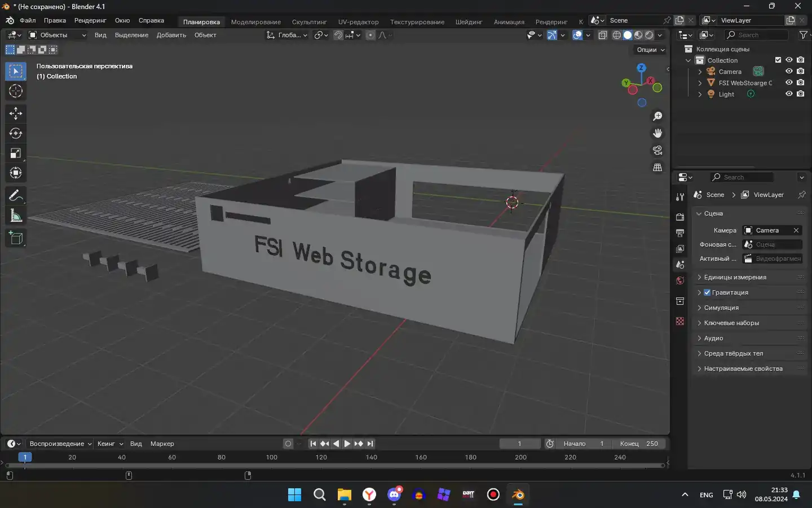The width and height of the screenshot is (812, 508).
Task: Open the Texture properties checker tab
Action: pos(680,321)
